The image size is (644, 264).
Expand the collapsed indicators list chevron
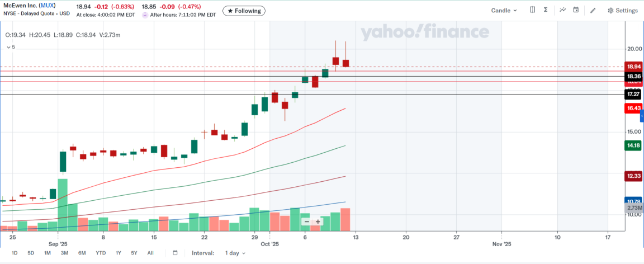point(8,47)
